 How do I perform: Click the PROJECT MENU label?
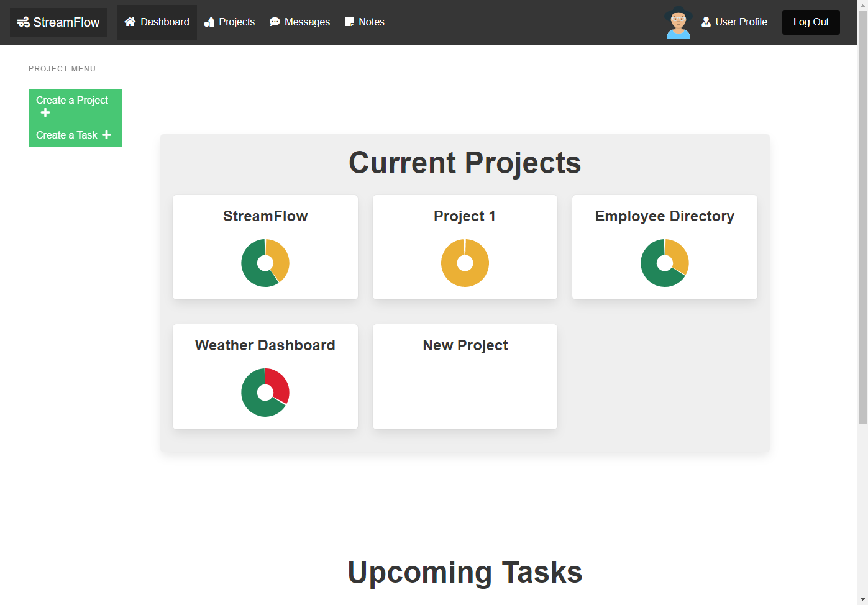point(62,69)
